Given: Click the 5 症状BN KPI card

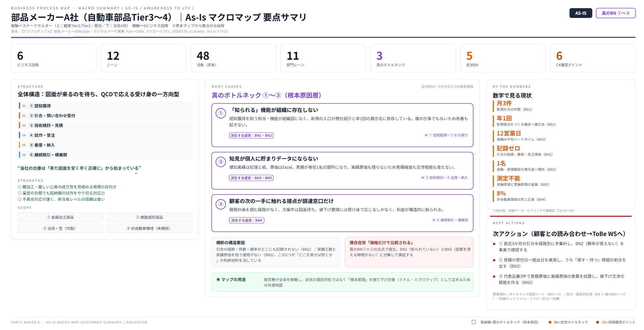Looking at the screenshot, I should pos(503,58).
